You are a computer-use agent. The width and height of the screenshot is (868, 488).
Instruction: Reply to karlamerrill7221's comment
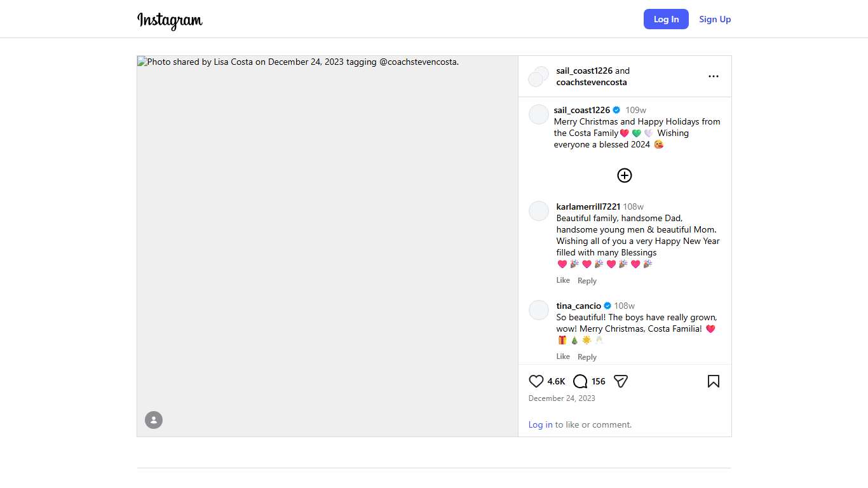click(x=587, y=281)
